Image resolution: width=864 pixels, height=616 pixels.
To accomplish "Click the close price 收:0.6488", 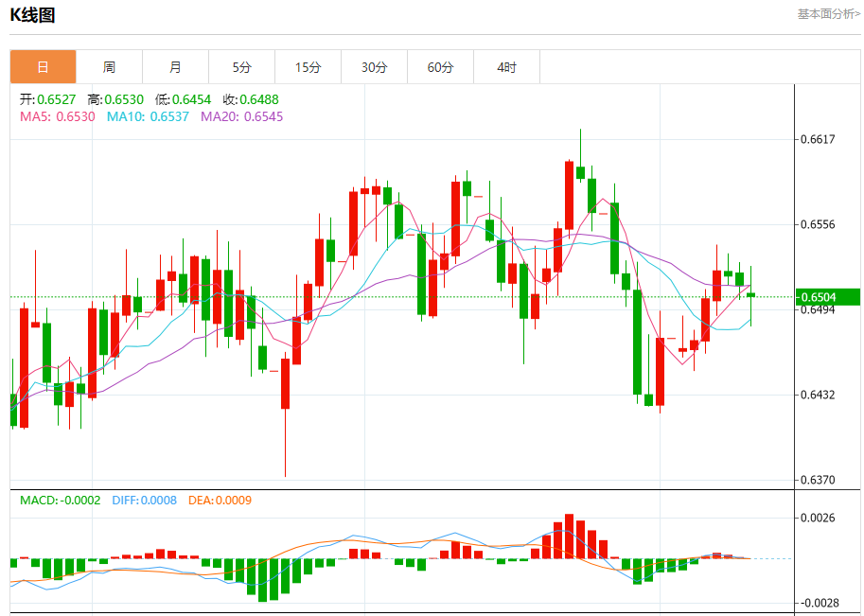I will tap(251, 99).
